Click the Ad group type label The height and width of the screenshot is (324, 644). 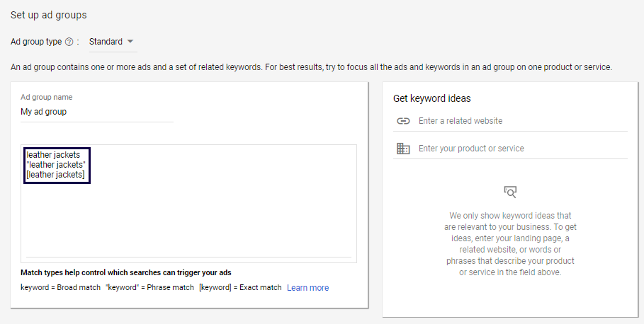click(36, 42)
